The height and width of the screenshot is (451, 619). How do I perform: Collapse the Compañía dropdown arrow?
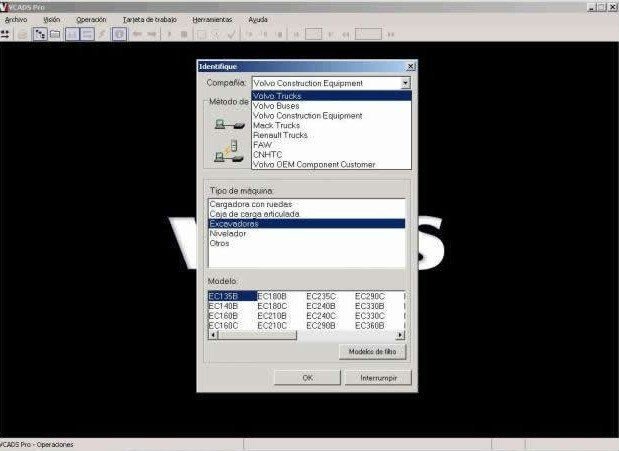coord(405,83)
